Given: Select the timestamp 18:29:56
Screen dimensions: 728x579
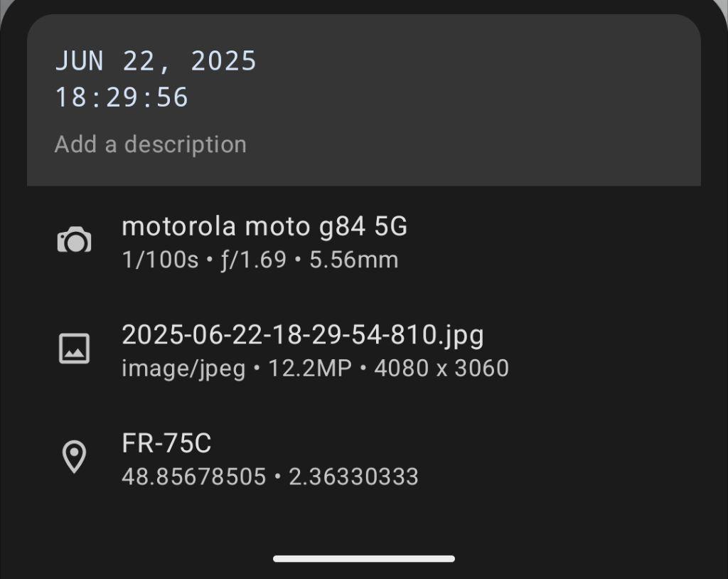Looking at the screenshot, I should coord(121,97).
